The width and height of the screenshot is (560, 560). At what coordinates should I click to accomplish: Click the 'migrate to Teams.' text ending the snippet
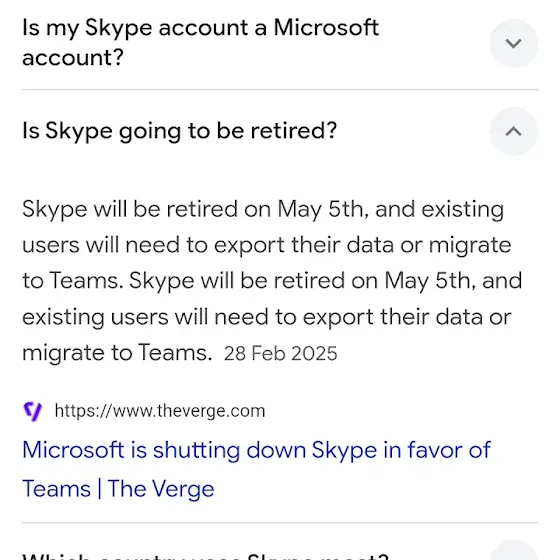click(117, 353)
